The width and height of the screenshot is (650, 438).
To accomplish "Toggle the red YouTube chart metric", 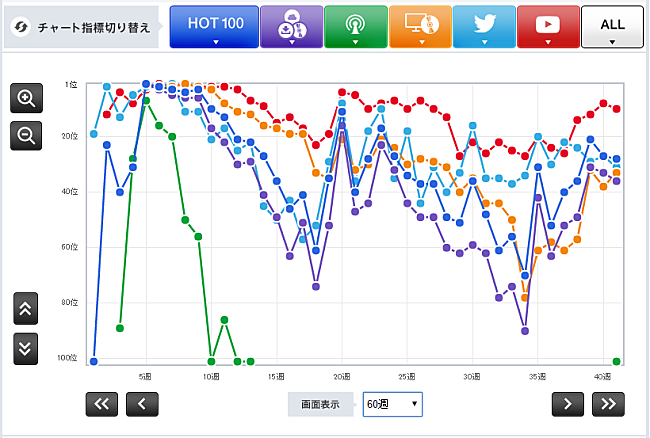I will (x=548, y=27).
